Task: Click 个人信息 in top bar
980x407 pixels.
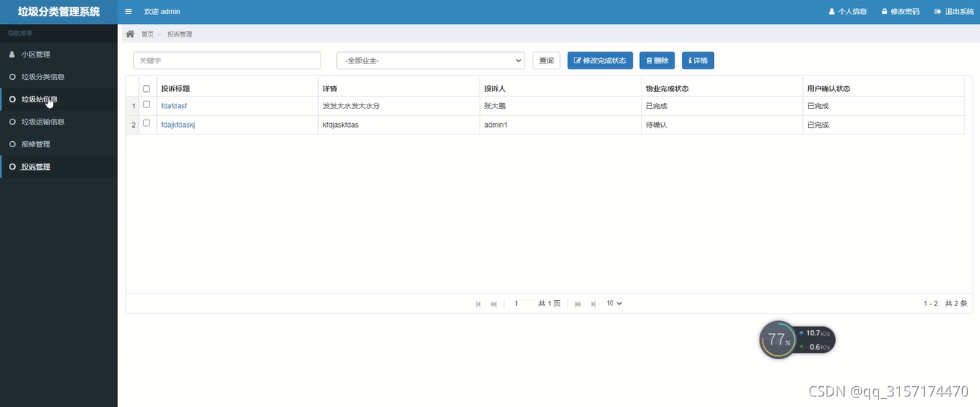Action: 847,12
